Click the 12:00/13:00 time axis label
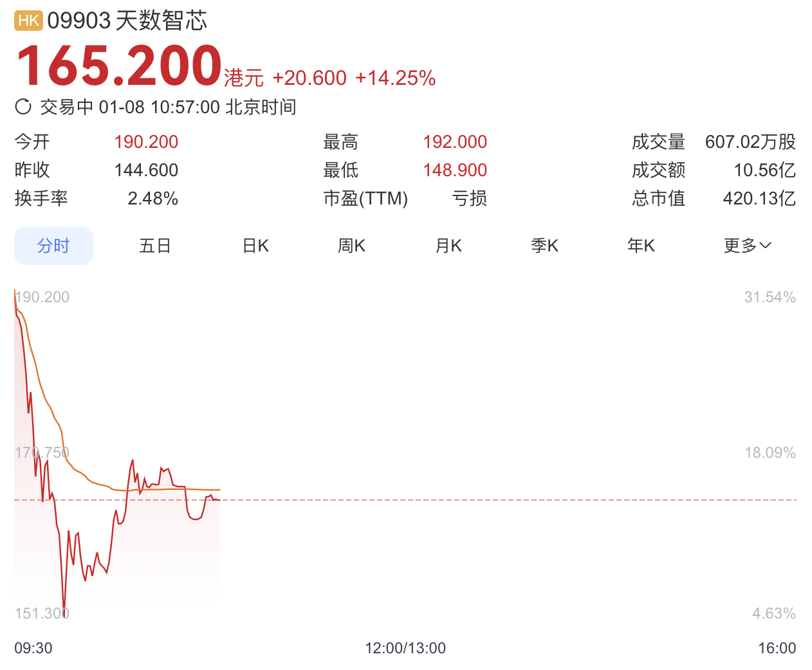Viewport: 812px width, 670px height. pos(405,647)
